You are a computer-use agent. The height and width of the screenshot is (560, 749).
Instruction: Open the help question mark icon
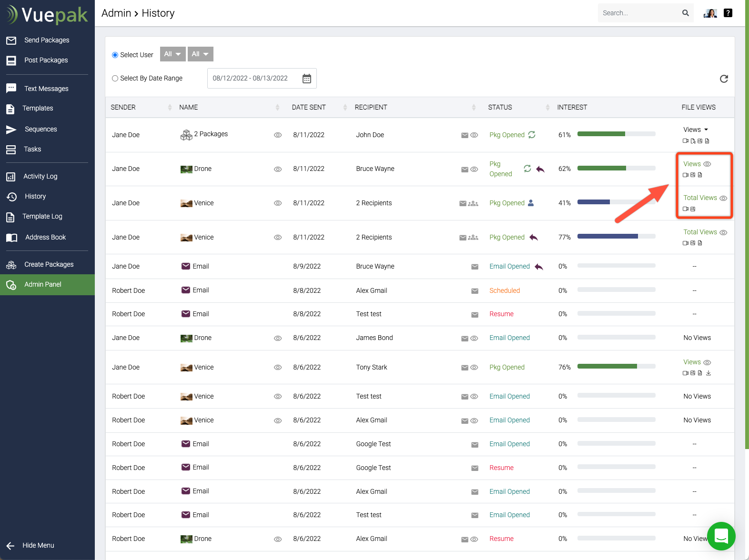[728, 13]
